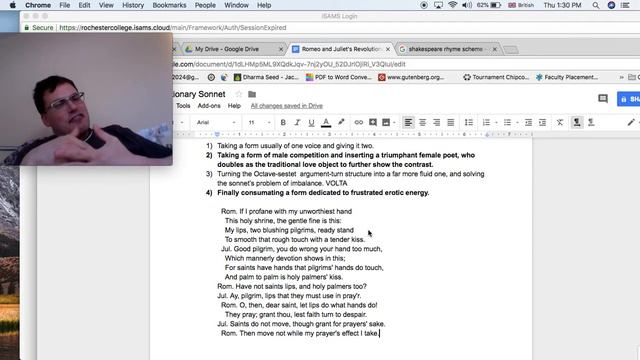Screen dimensions: 640x360
Task: Toggle italic formatting
Action: point(297,122)
